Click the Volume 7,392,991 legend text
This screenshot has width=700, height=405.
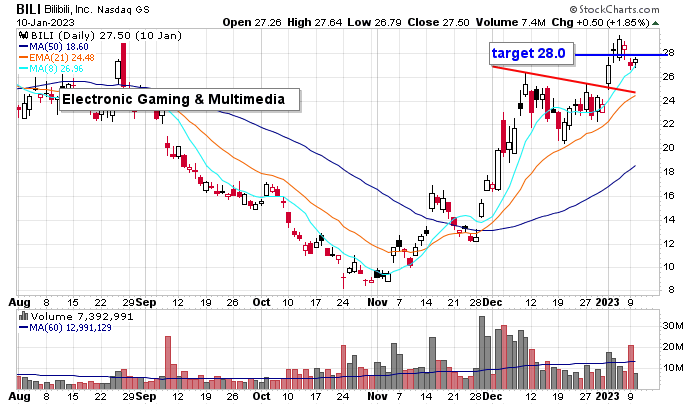click(82, 317)
